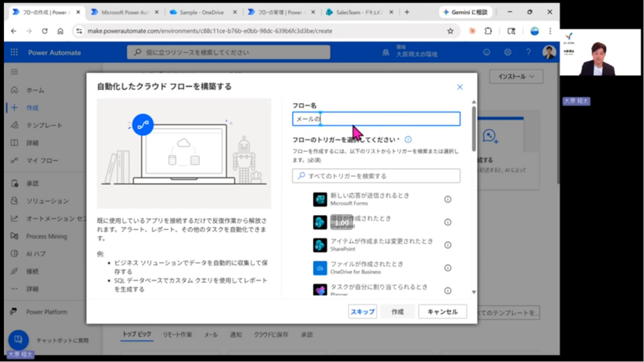Click the 作成 button in dialog
This screenshot has width=644, height=362.
pos(397,312)
